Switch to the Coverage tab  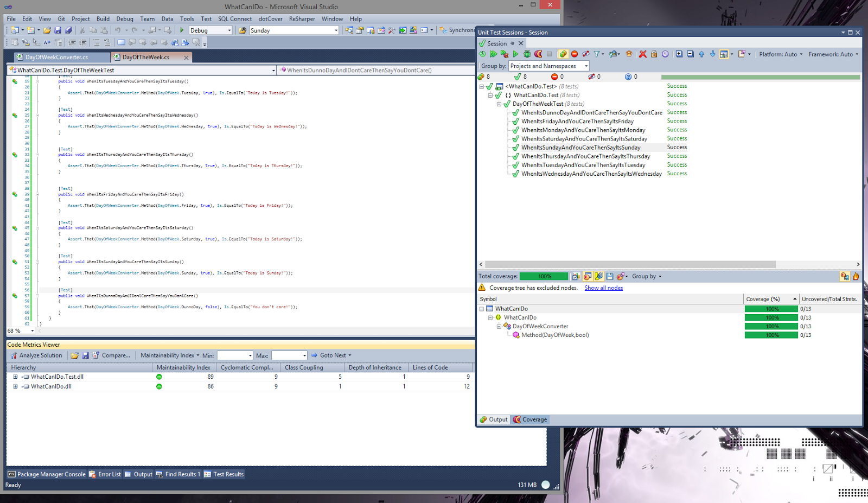click(530, 419)
